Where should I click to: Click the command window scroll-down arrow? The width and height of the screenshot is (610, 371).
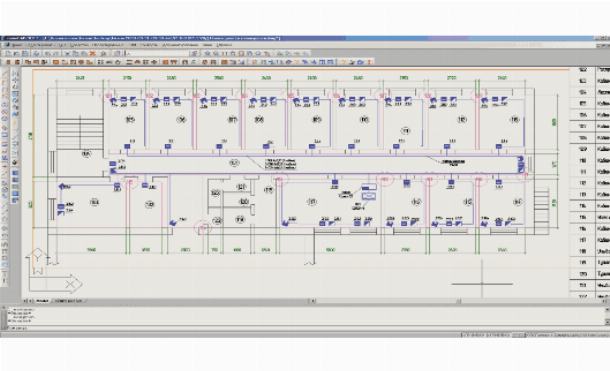607,322
